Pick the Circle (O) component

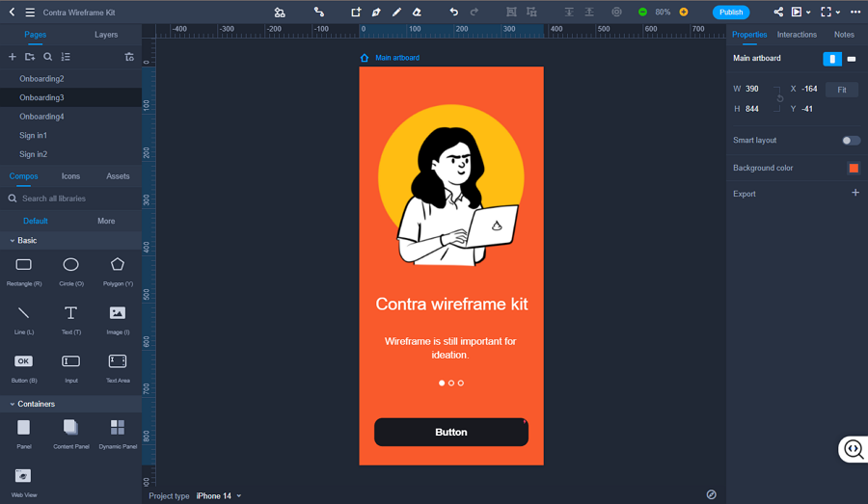70,272
